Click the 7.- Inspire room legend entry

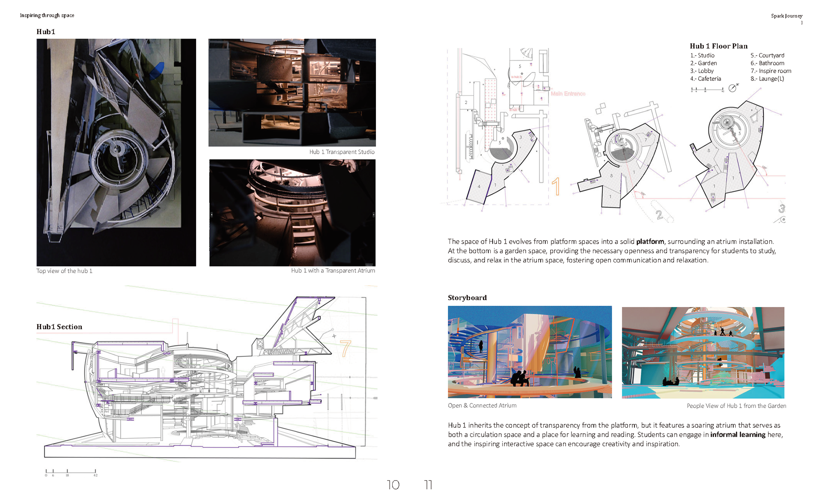771,71
